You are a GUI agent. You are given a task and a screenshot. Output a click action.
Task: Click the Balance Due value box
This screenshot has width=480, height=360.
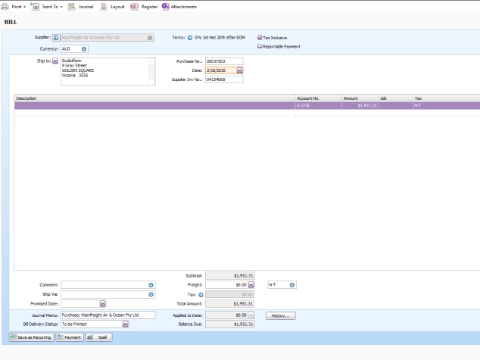[230, 324]
